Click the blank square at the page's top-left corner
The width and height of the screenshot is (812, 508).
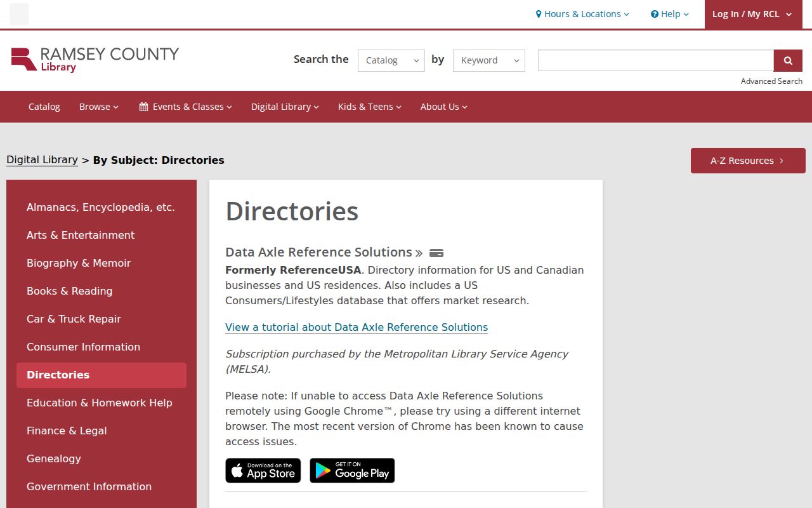[x=19, y=14]
